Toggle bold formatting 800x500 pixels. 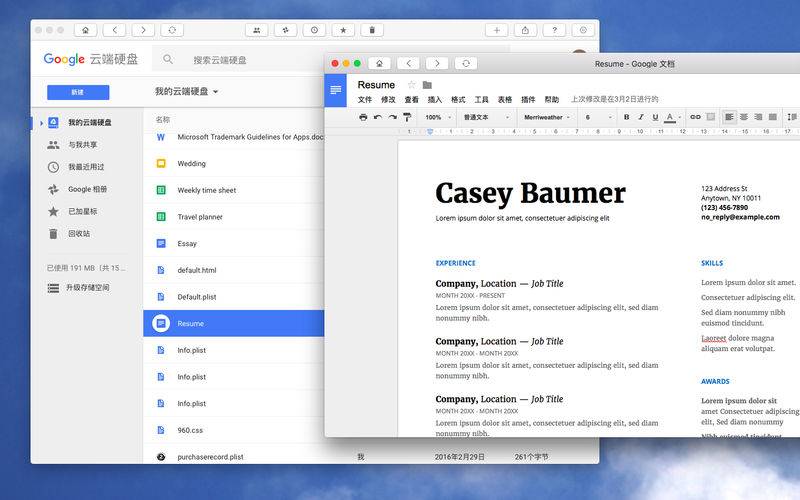626,117
